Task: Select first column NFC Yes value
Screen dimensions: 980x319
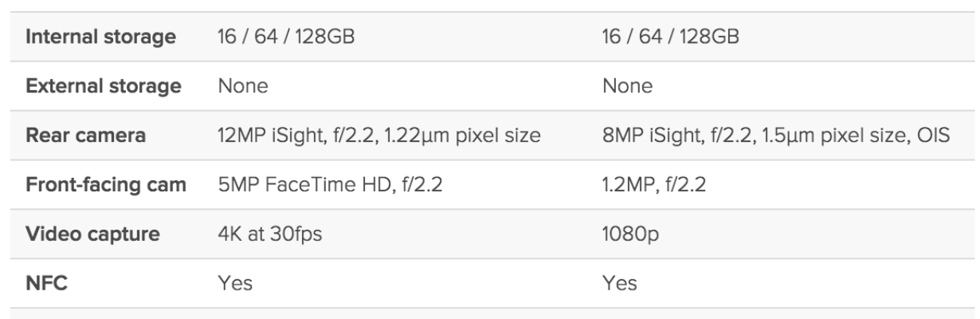Action: 236,283
